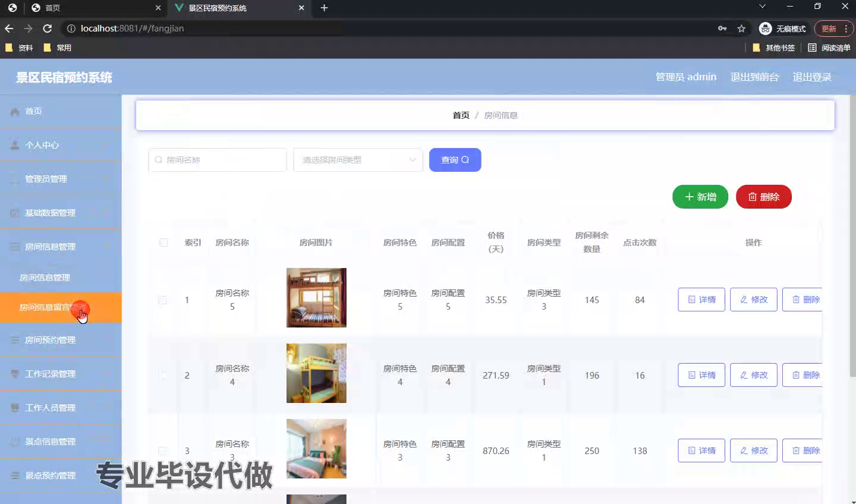Image resolution: width=856 pixels, height=504 pixels.
Task: Click the 房间名称 search input field
Action: coord(218,160)
